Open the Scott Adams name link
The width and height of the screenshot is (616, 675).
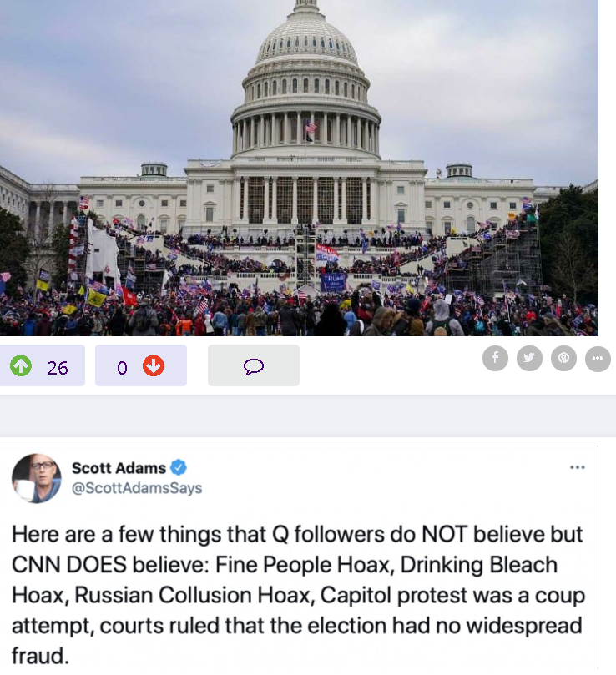[119, 468]
